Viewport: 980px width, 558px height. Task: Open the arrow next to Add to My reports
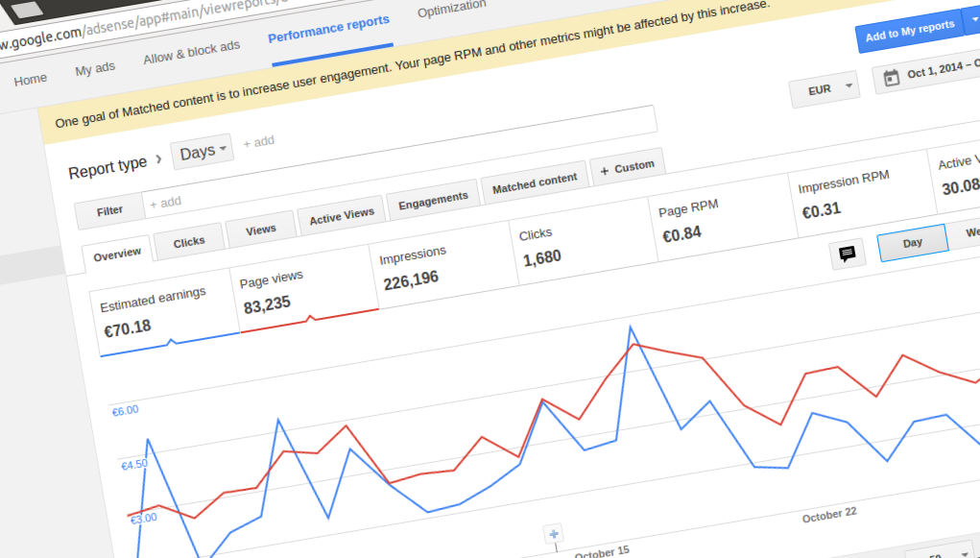(x=972, y=20)
